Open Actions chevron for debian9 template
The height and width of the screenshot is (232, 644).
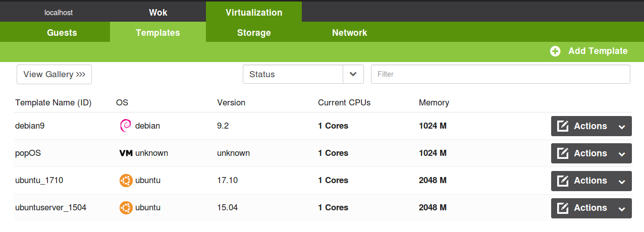[622, 127]
